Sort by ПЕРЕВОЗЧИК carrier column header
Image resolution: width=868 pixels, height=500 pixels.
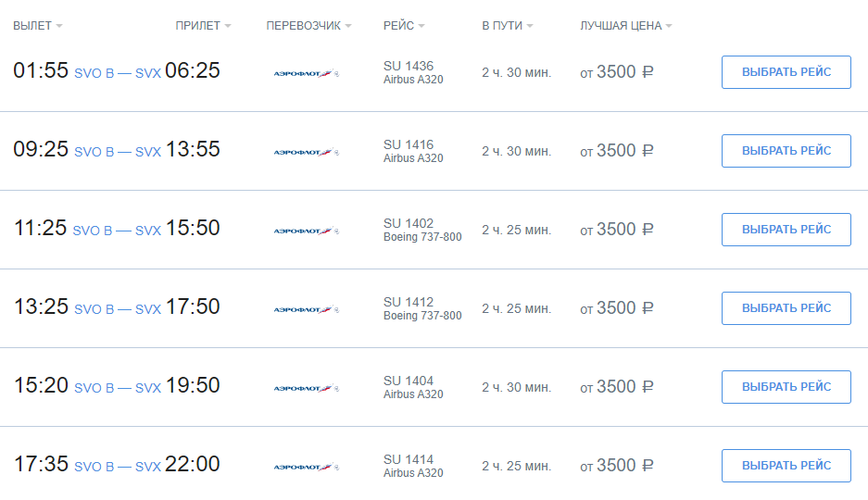(x=308, y=26)
